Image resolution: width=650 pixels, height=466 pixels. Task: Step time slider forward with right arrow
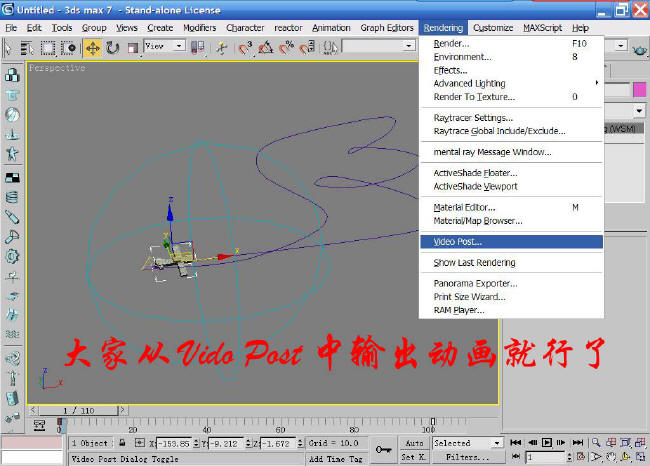coord(123,410)
